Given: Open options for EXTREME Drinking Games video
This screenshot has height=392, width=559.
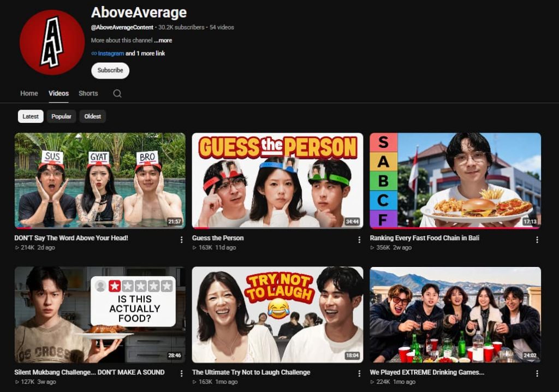Looking at the screenshot, I should pyautogui.click(x=537, y=373).
